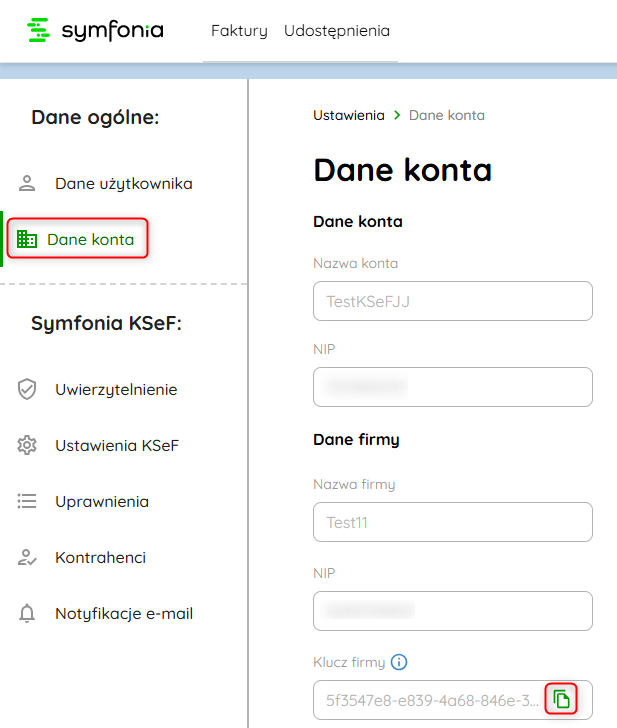Click the person icon for Kontrahenci
Viewport: 617px width, 728px height.
(27, 558)
